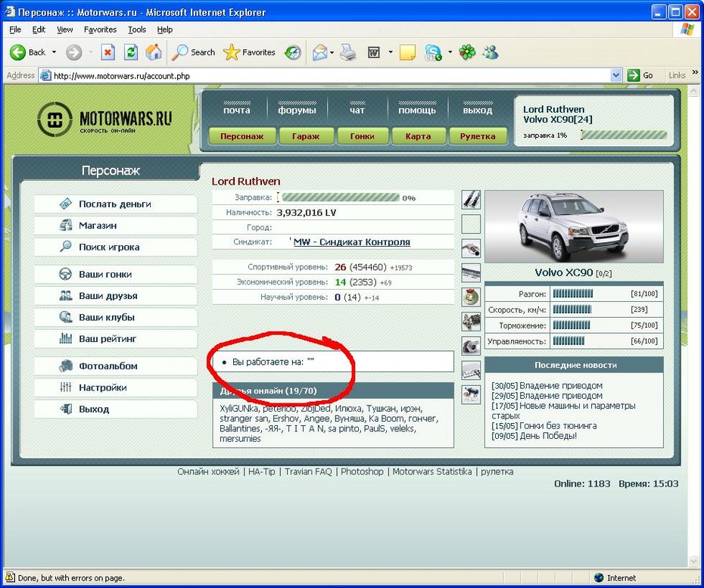Screen dimensions: 704x588
Task: Go to Home page icon
Action: [x=154, y=52]
